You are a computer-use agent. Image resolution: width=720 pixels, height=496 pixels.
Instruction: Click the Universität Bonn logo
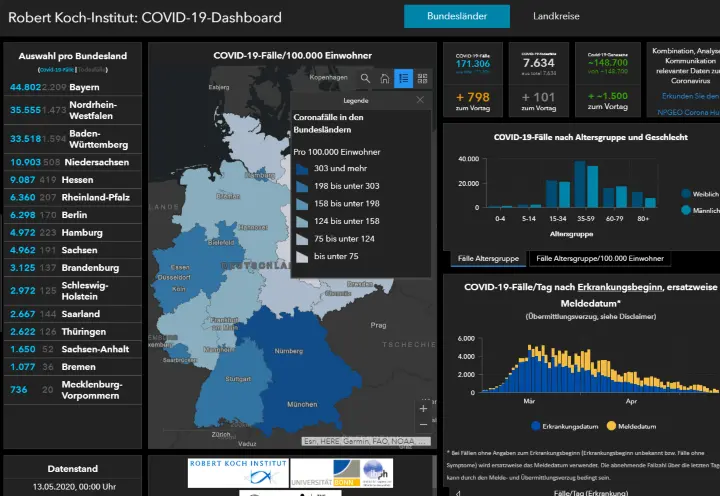tap(326, 474)
